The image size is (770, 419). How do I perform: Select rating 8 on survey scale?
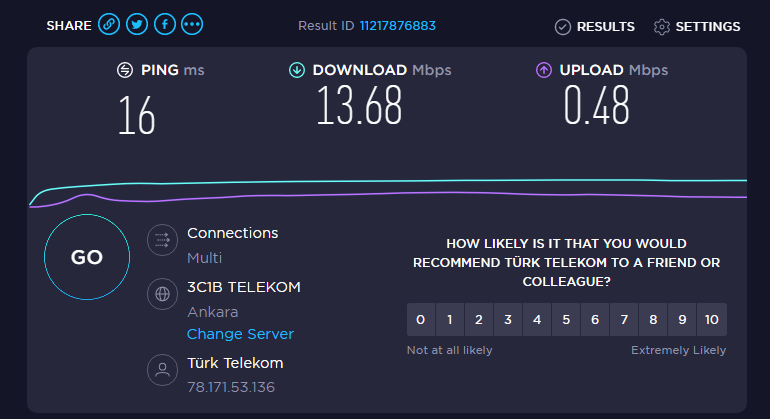pos(653,320)
